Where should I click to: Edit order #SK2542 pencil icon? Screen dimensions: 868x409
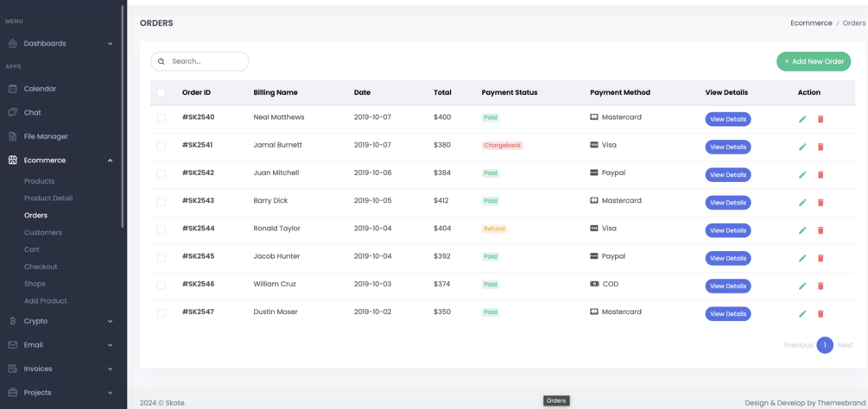[802, 174]
